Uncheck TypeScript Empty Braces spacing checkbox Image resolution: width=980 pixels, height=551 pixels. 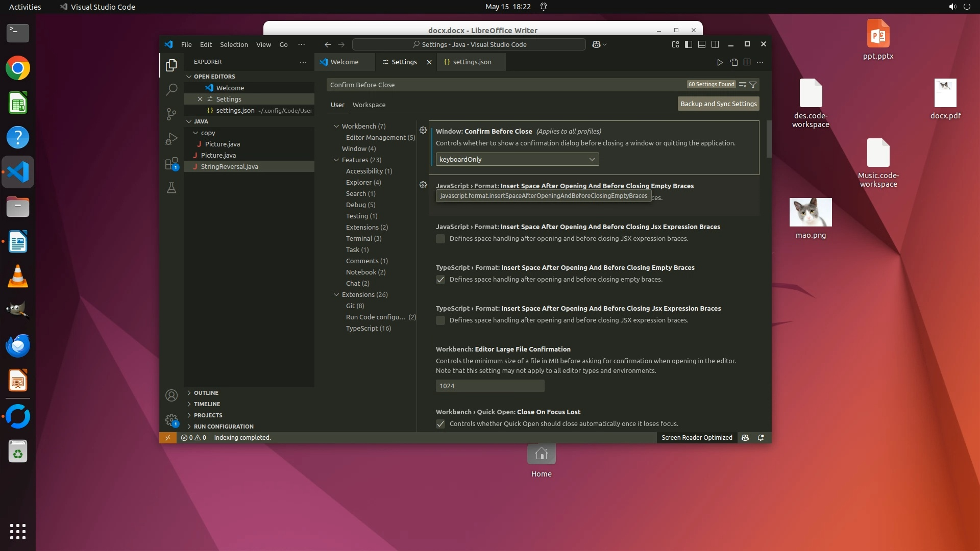tap(440, 280)
